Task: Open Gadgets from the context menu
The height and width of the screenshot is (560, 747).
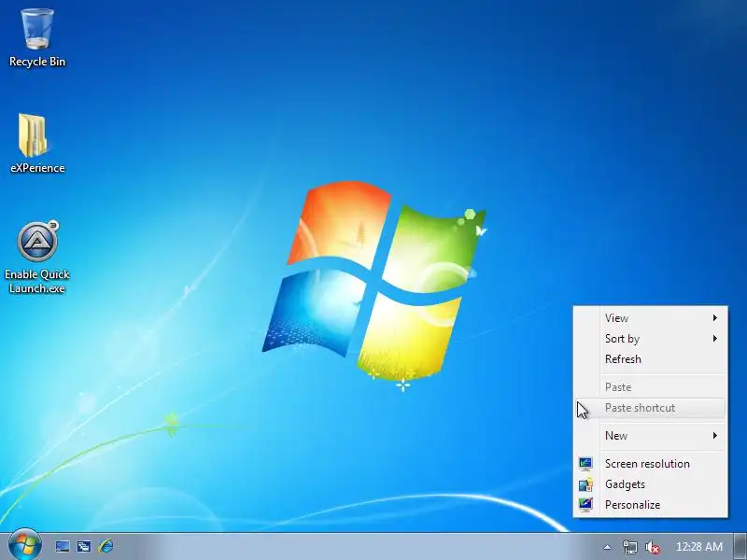Action: [x=650, y=484]
